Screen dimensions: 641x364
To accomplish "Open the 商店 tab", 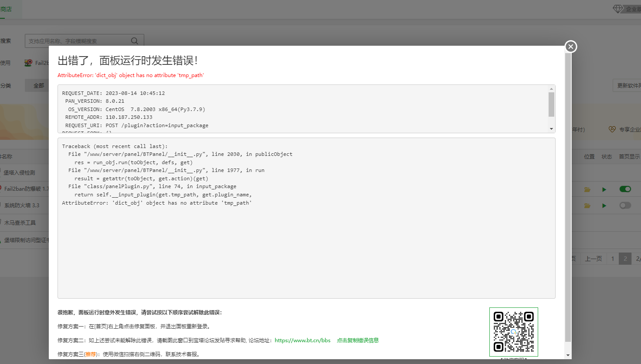I will 6,9.
